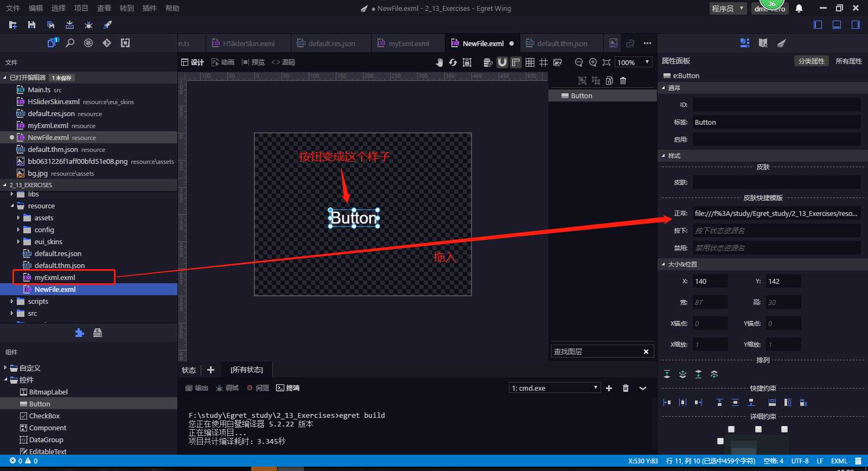Click the zoom in magnifier icon
The width and height of the screenshot is (868, 471).
pos(593,62)
